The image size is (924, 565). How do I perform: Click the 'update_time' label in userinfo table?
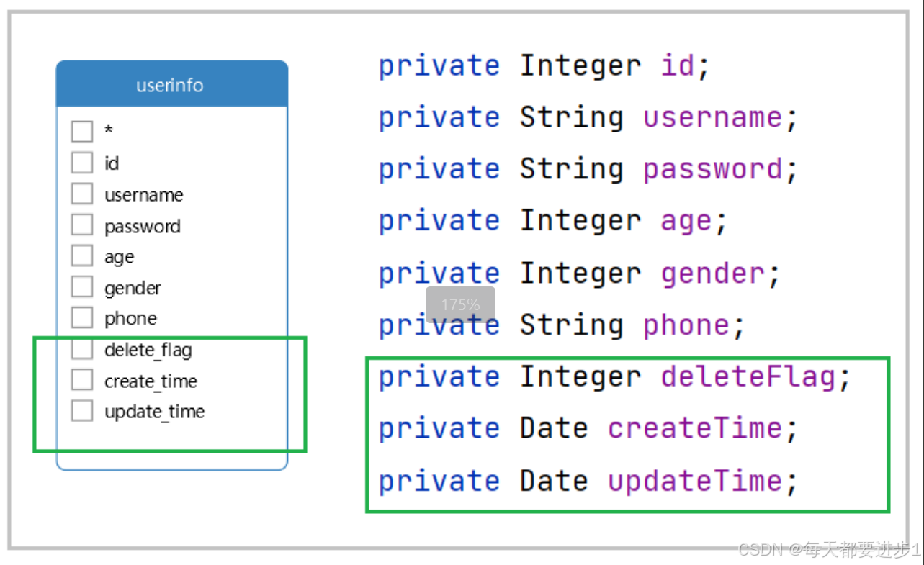point(155,412)
